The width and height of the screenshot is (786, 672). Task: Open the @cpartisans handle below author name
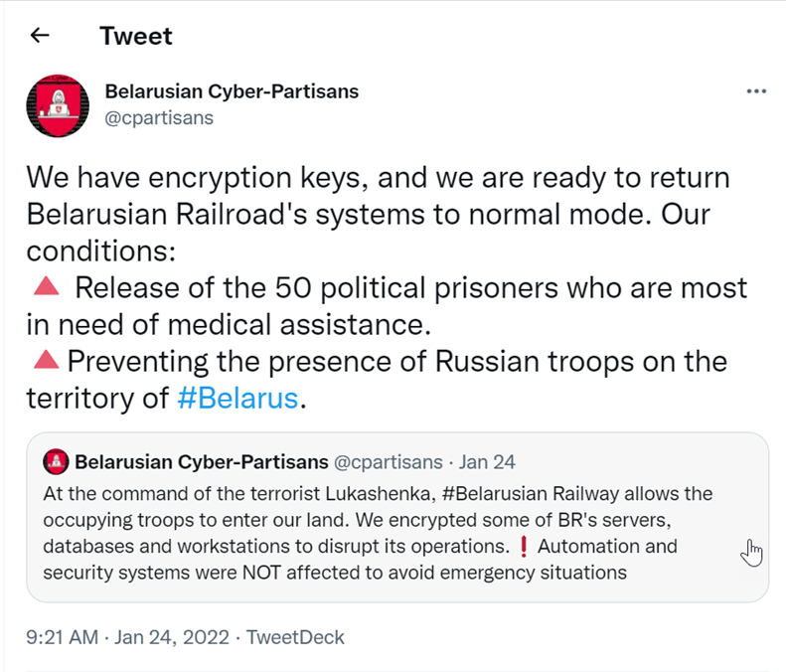tap(159, 118)
